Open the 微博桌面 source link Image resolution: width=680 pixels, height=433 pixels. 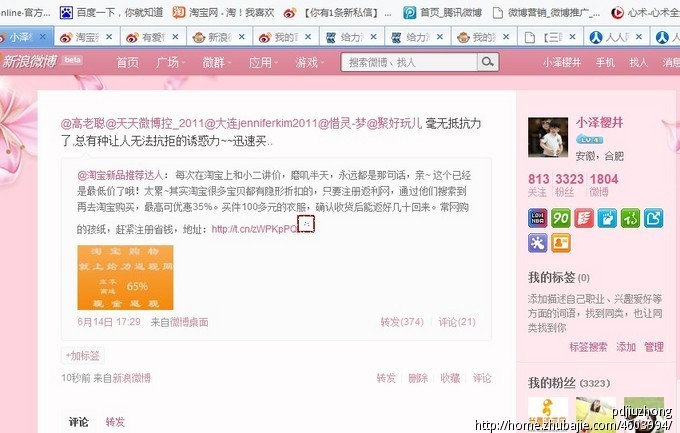pos(189,322)
